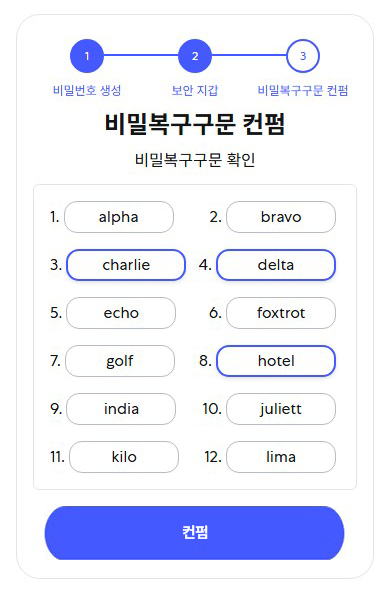Click word field 6 containing foxtrot
The width and height of the screenshot is (390, 600).
pos(281,313)
